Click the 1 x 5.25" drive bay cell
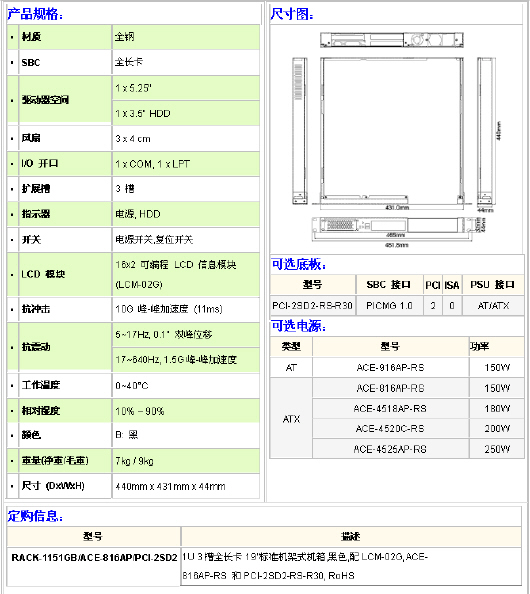 [x=186, y=88]
